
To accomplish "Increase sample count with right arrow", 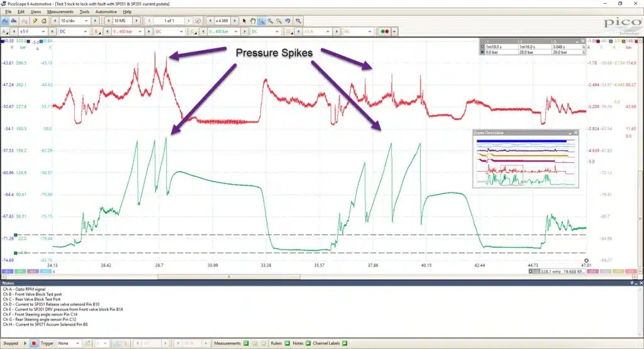I will pos(136,21).
